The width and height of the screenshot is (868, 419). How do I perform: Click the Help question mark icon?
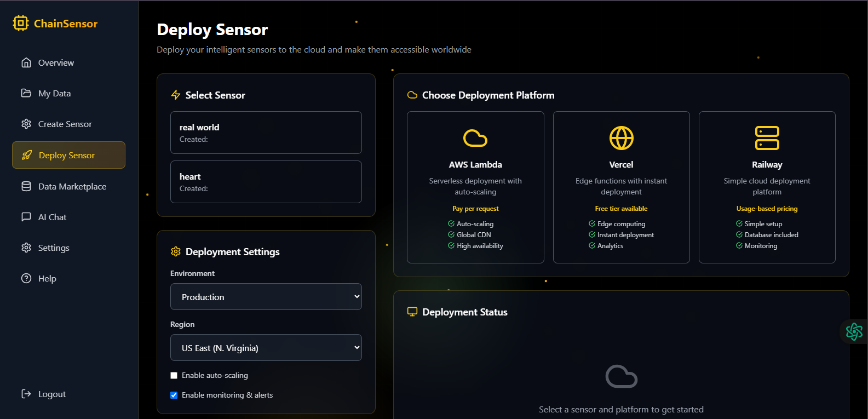point(26,278)
